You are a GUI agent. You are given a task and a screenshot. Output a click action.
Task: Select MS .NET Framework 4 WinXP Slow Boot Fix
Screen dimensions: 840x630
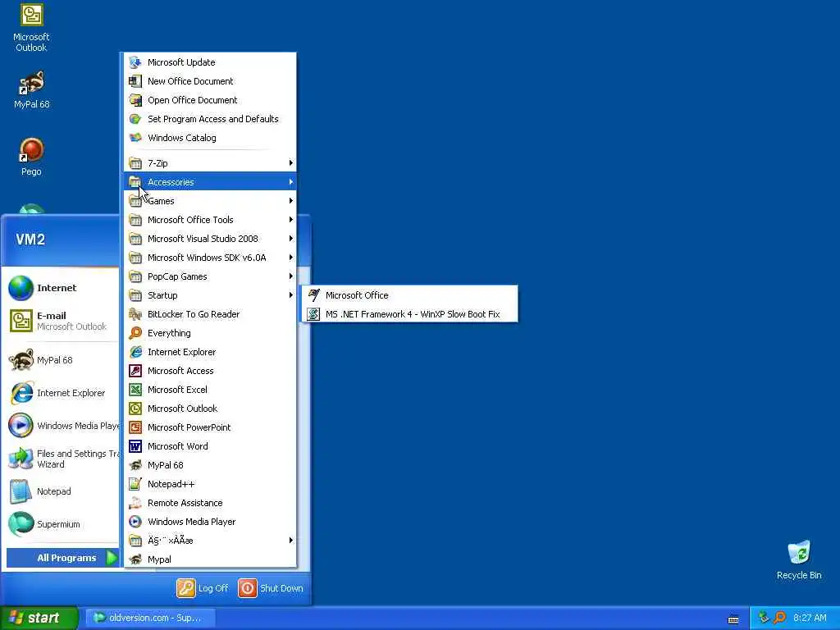410,314
